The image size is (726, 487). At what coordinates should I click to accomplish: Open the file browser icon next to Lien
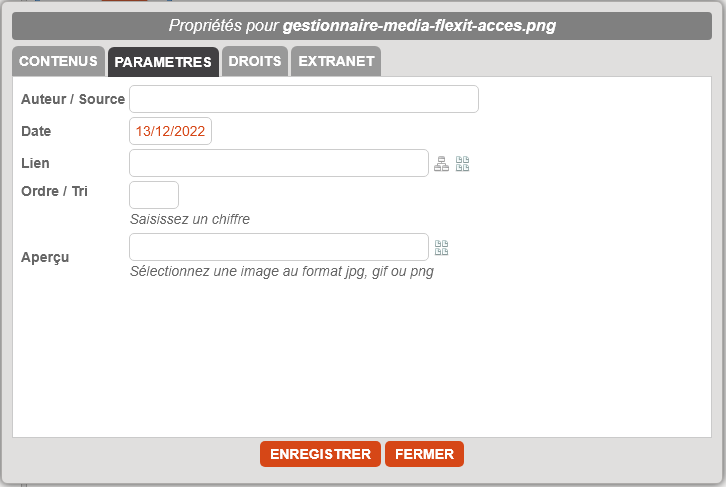coord(463,164)
